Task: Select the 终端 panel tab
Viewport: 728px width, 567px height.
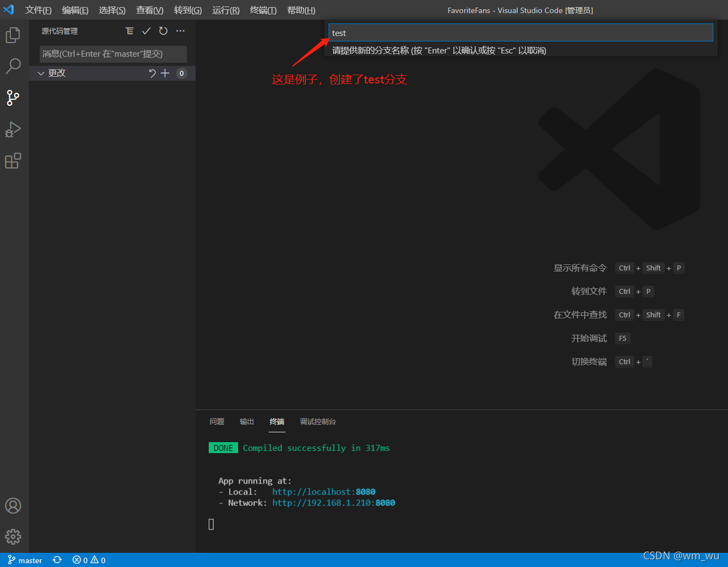Action: 277,421
